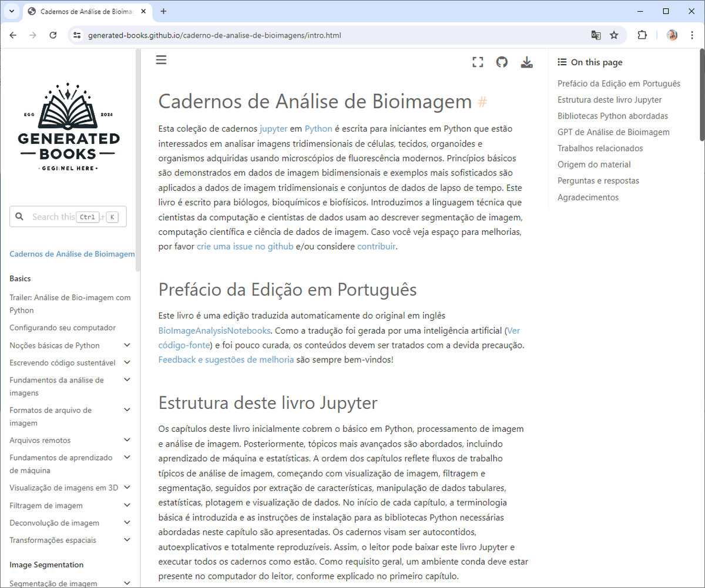705x588 pixels.
Task: Jump to GPT de Análise de Bioimagem
Action: pos(613,132)
